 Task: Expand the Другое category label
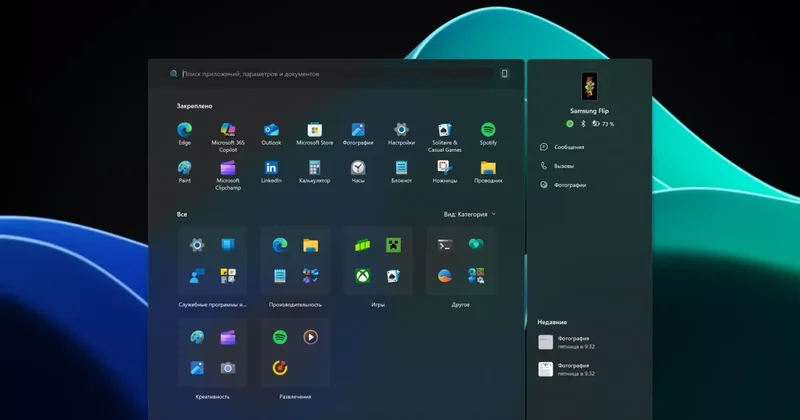coord(460,305)
